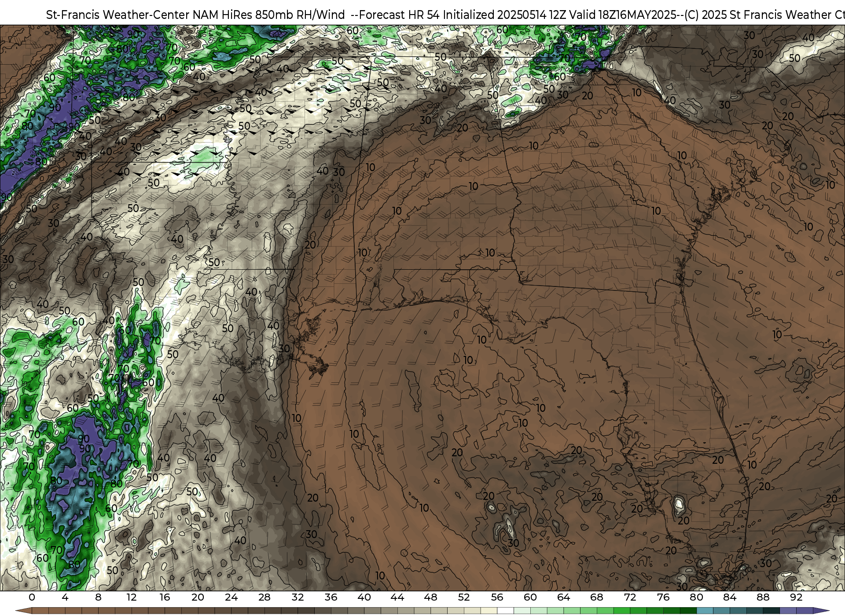Click the colorbar tick label '56'
Viewport: 845px width, 616px height.
coord(497,597)
